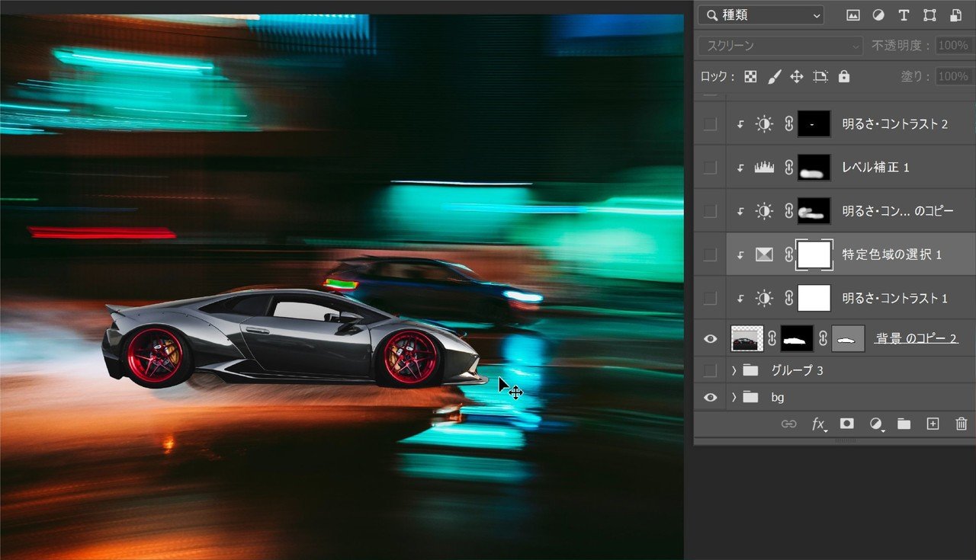Filter for adjustment layers in the Layers panel
This screenshot has height=560, width=976.
pyautogui.click(x=878, y=15)
